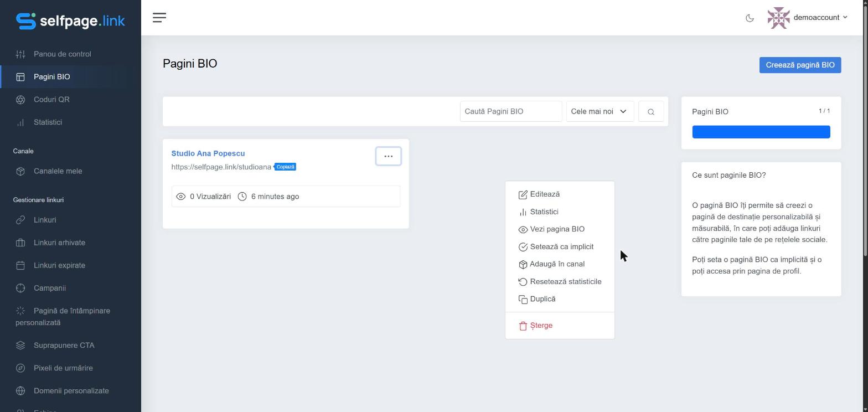Open Pixeli de urmărire in sidebar
The height and width of the screenshot is (412, 868).
coord(70,368)
